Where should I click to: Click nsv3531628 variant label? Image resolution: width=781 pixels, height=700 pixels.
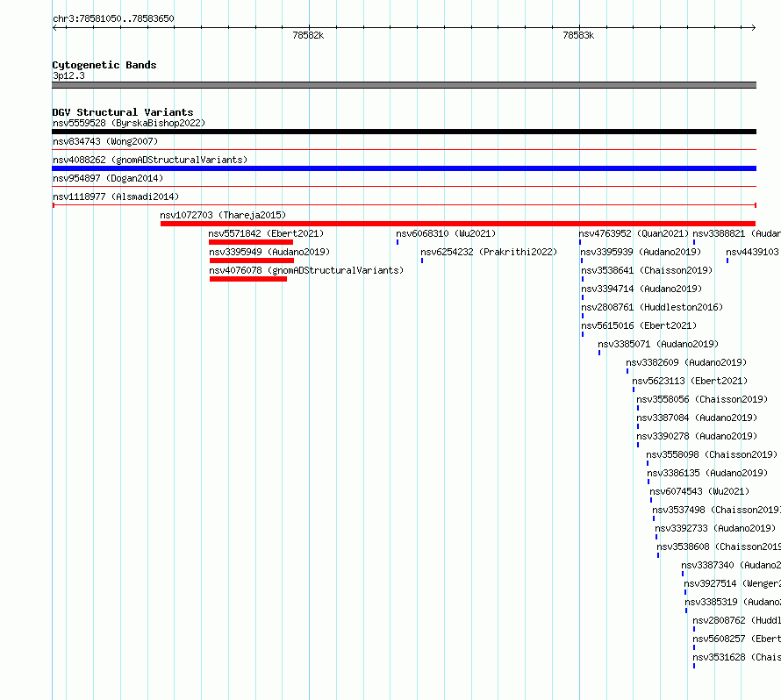(736, 657)
